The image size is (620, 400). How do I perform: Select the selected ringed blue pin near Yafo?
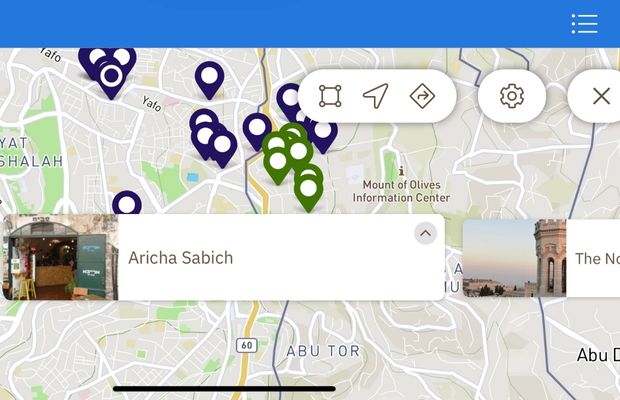pyautogui.click(x=112, y=77)
